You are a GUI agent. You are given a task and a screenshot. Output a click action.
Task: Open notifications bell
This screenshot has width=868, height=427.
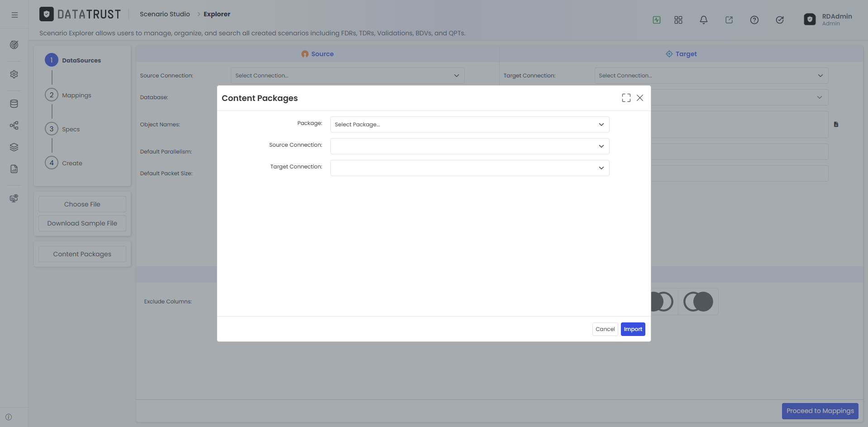704,20
